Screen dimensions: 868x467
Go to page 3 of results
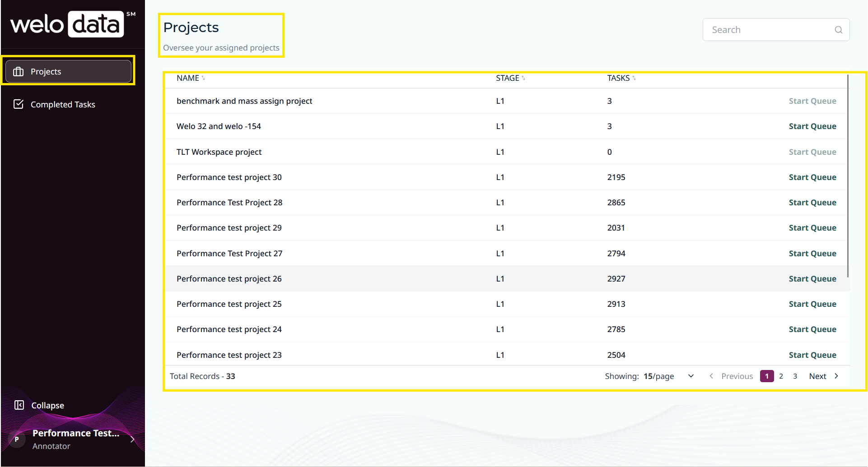click(795, 376)
